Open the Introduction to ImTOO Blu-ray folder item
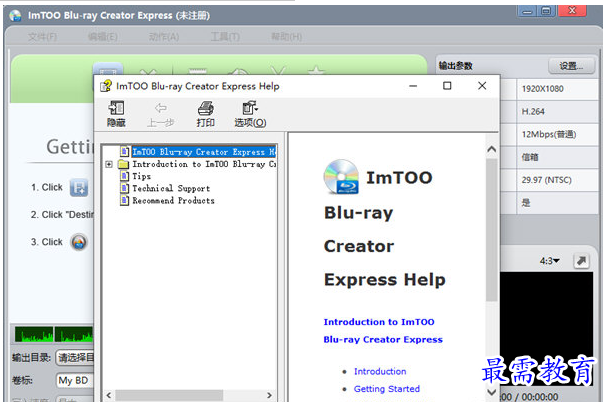Image resolution: width=603 pixels, height=402 pixels. (x=204, y=164)
